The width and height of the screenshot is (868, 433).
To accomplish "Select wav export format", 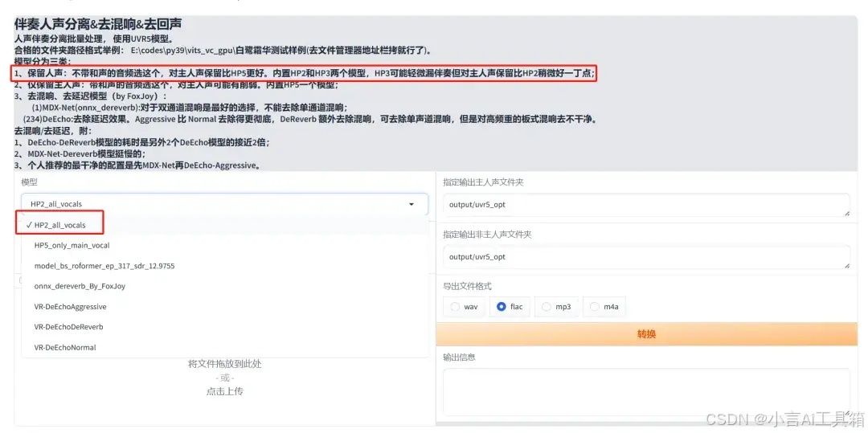I will (x=465, y=306).
